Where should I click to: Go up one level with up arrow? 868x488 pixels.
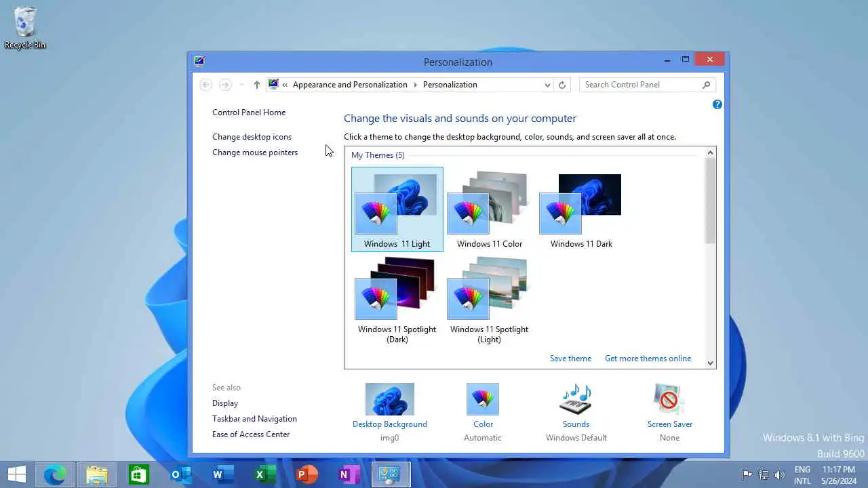256,85
